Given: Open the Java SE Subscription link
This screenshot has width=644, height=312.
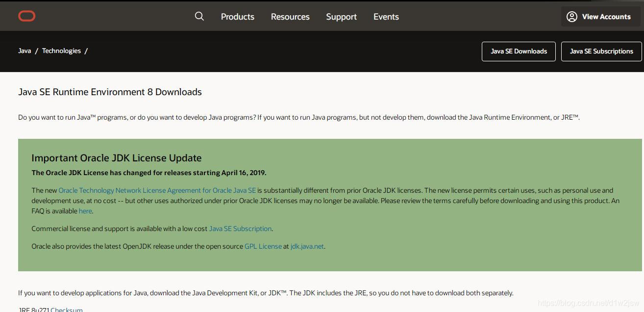Looking at the screenshot, I should pyautogui.click(x=240, y=229).
